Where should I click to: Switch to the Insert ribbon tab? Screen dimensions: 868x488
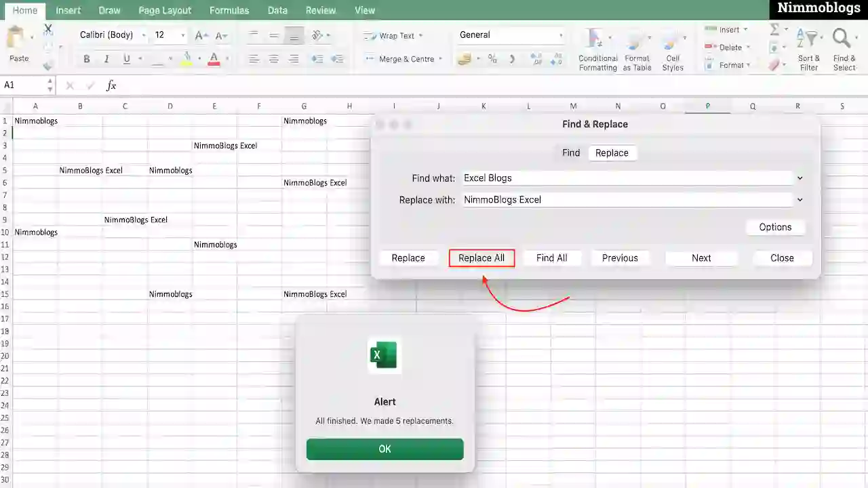tap(68, 10)
